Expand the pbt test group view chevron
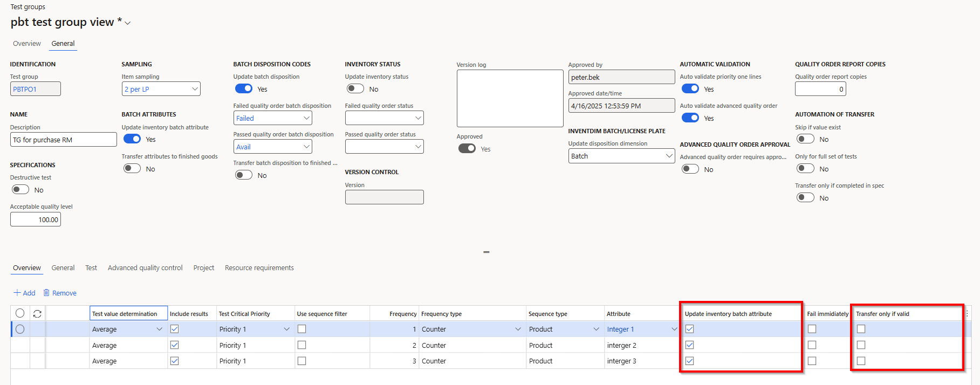 click(128, 23)
